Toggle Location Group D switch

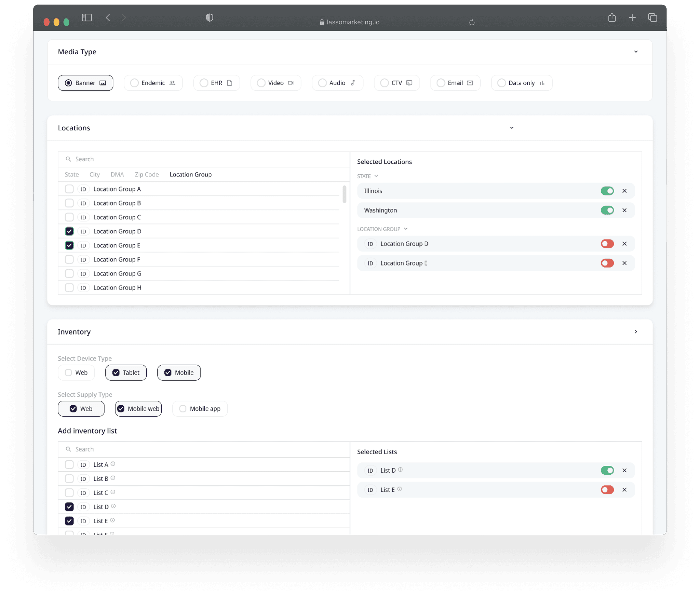[607, 244]
